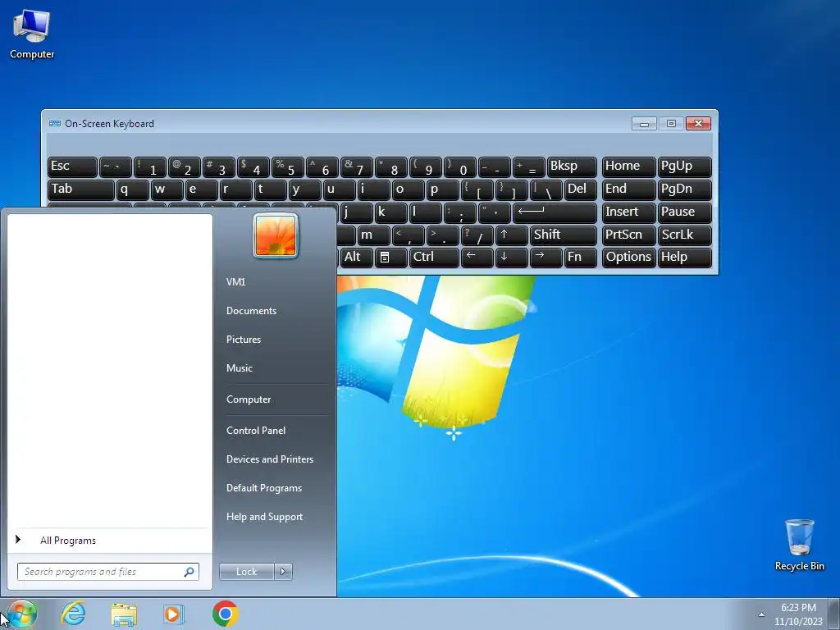Click the Del key

pyautogui.click(x=580, y=189)
